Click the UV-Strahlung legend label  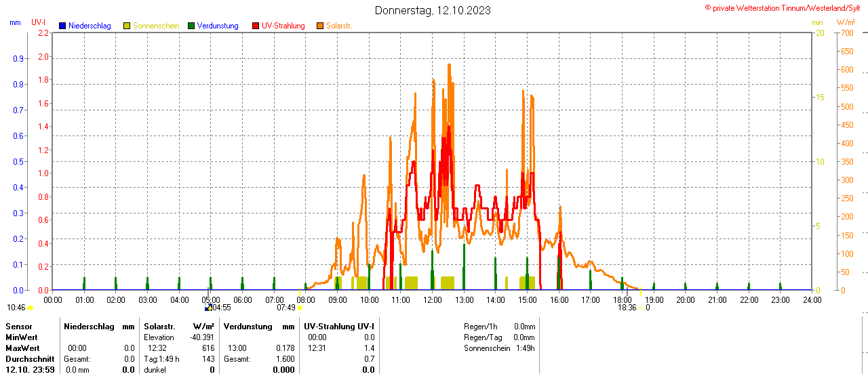coord(283,26)
